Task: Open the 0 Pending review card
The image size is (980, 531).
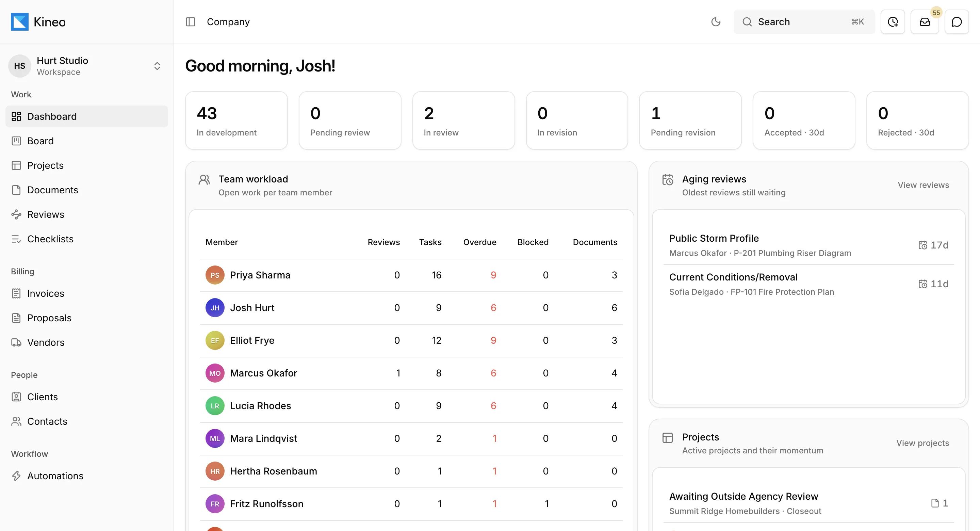Action: [350, 120]
